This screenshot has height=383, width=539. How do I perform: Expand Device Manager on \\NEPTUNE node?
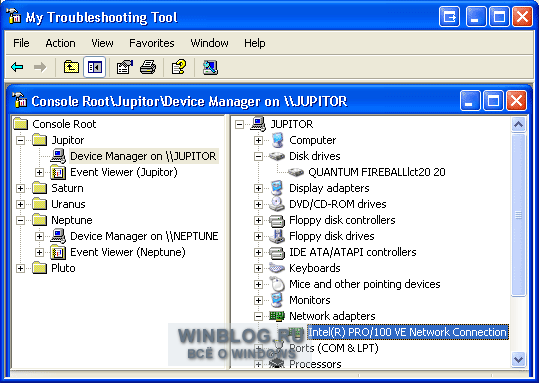pos(39,236)
